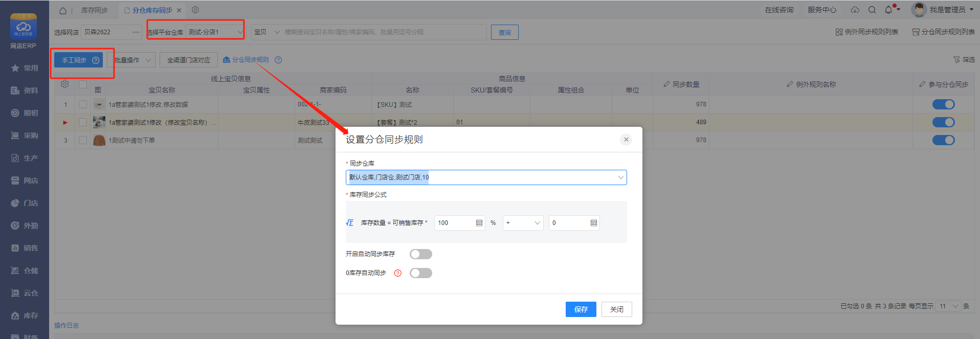Close the 分仓库存同步 tab
The image size is (980, 339).
click(179, 10)
